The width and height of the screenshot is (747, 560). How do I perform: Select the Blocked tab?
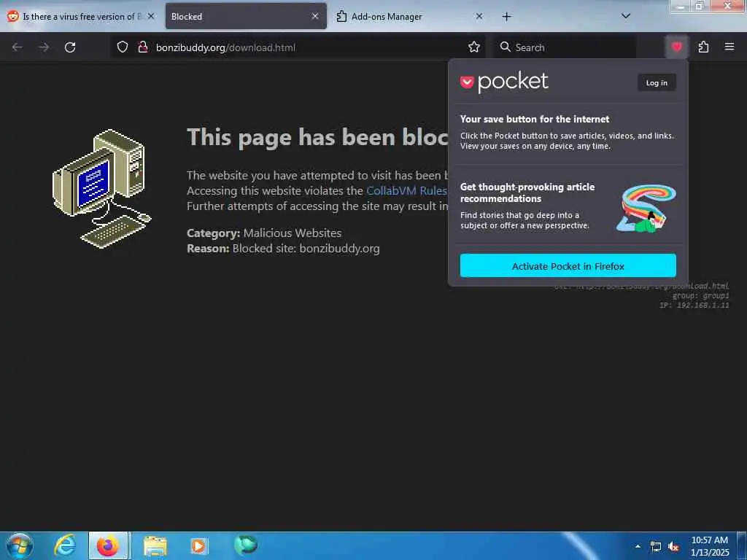(x=246, y=17)
